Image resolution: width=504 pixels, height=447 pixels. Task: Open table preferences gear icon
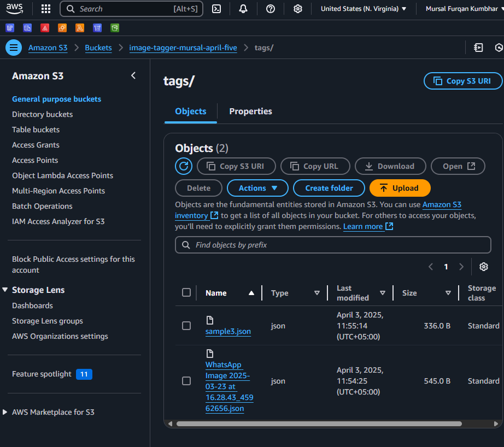484,267
